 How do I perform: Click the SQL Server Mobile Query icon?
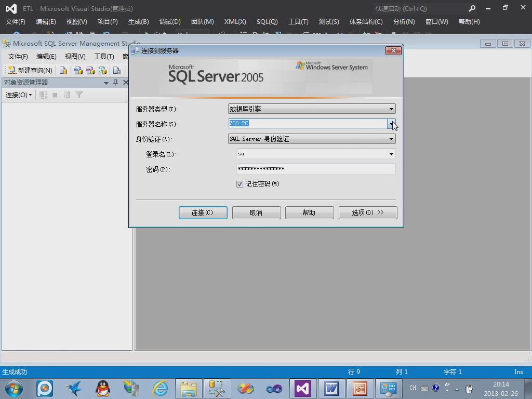coord(117,70)
